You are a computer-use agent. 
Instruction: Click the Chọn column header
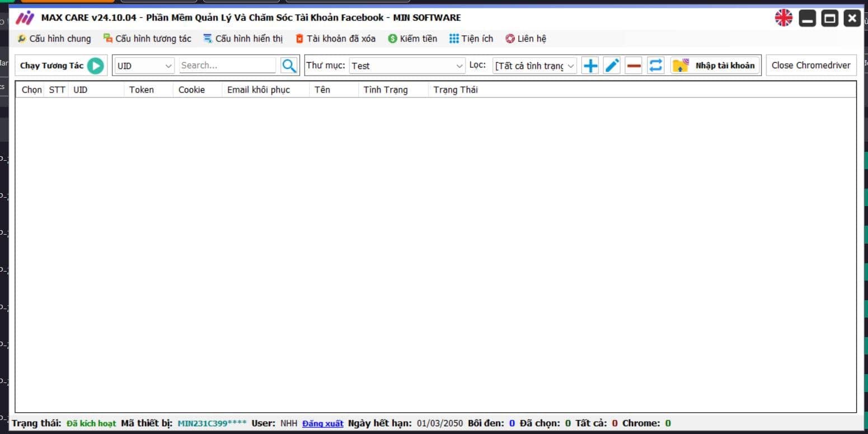(x=31, y=90)
